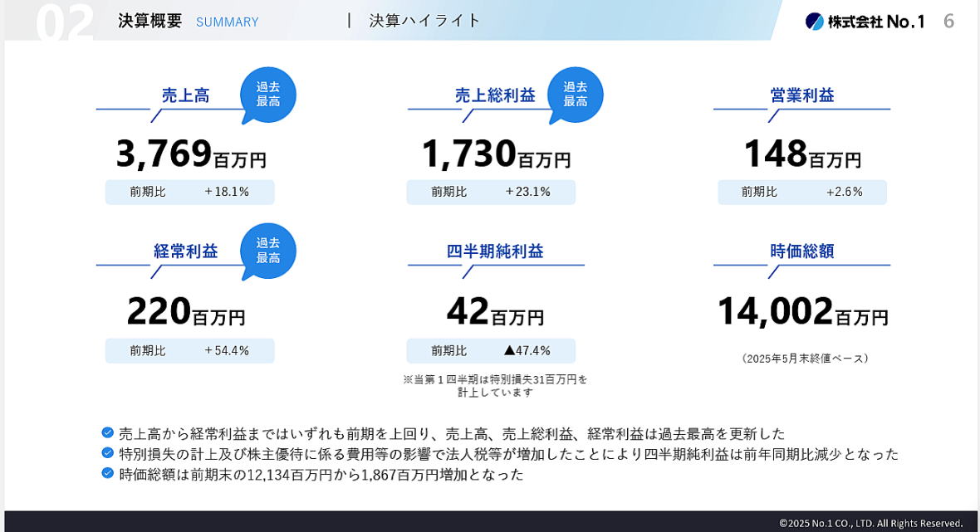Select the 売上高 heading

tap(186, 95)
